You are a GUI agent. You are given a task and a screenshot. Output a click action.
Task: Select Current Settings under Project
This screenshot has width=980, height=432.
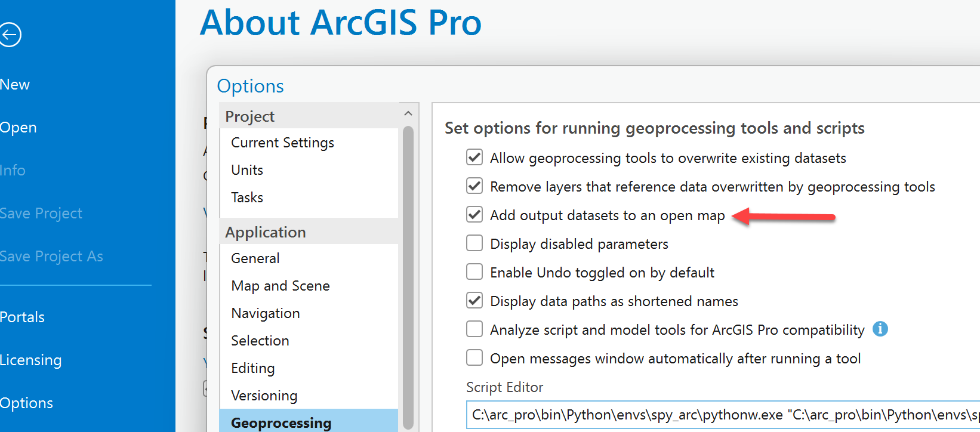click(x=282, y=143)
